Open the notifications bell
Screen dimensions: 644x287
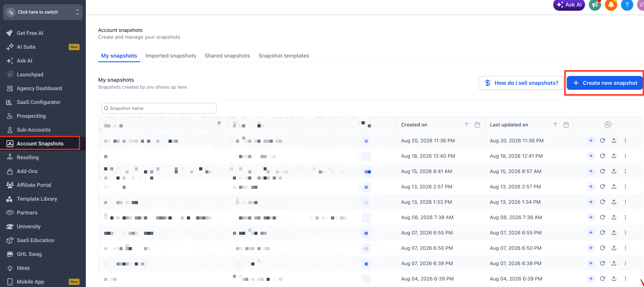coord(611,5)
